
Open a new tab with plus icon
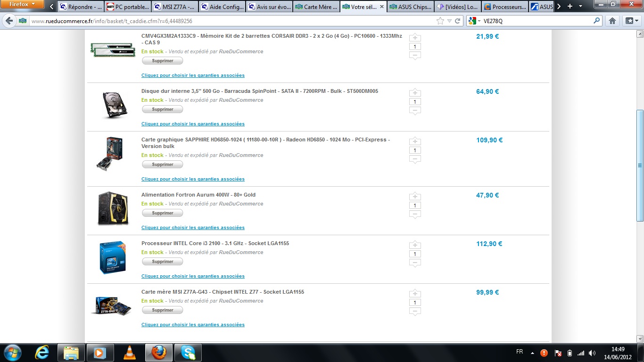pyautogui.click(x=570, y=7)
